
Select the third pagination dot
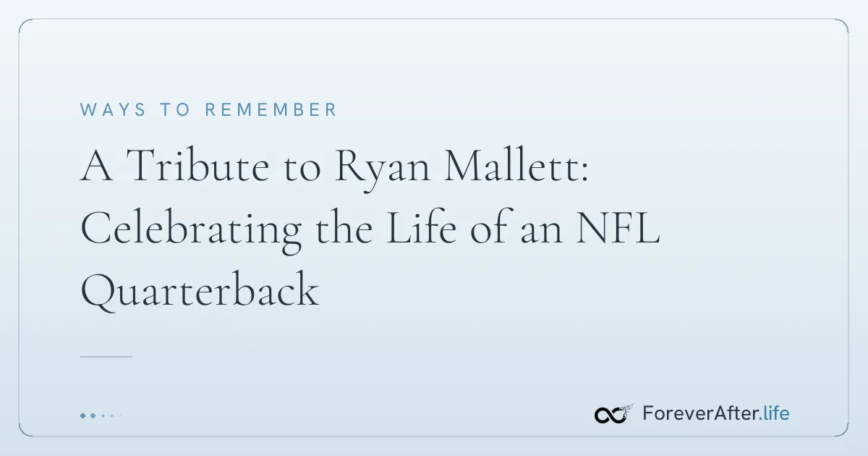click(103, 415)
